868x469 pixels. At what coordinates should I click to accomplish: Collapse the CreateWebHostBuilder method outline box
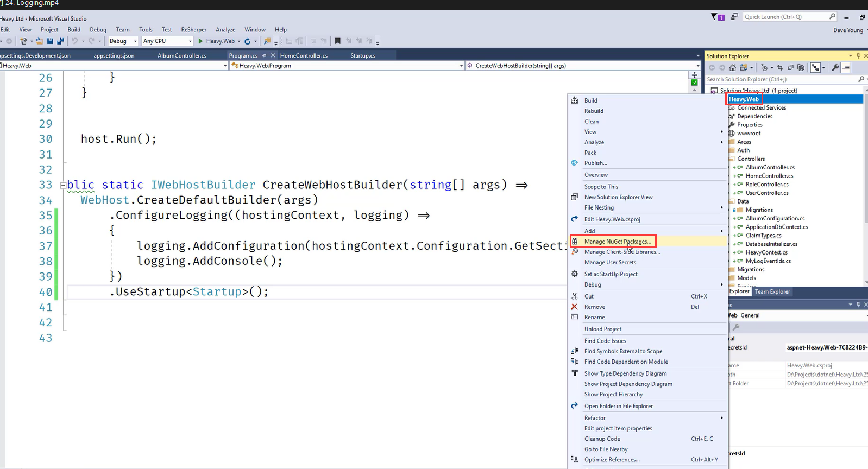63,185
